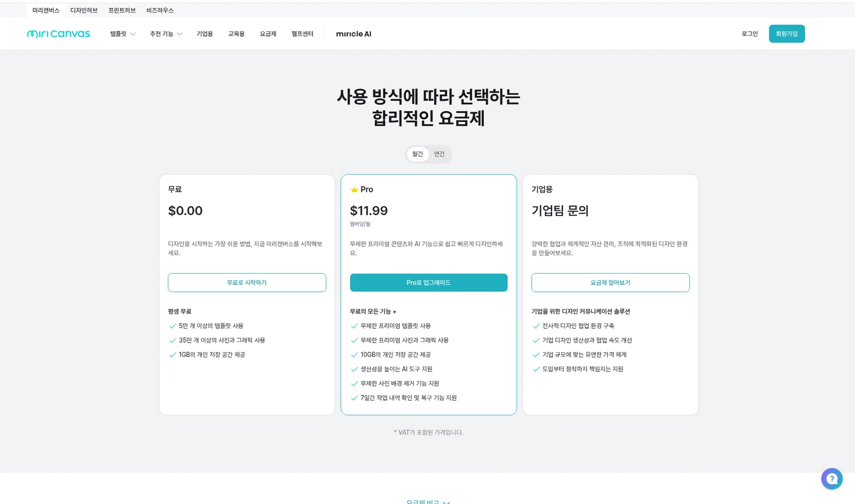Click '무제한 사진 배경 제거 기능 지원' row
This screenshot has width=855, height=504.
click(x=394, y=384)
